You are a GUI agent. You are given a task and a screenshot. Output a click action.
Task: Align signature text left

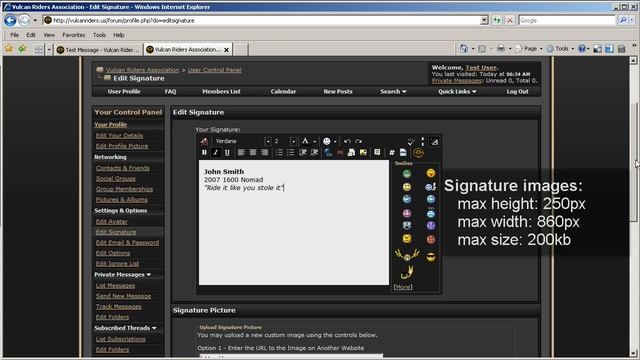pyautogui.click(x=241, y=153)
